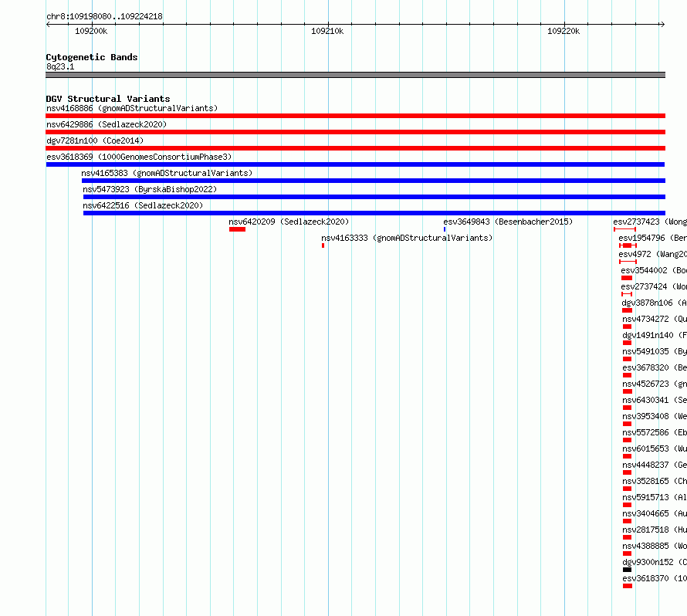Click the nsv4168886 gnomADStructuralVariants label
Viewport: 687px width, 616px height.
(132, 108)
